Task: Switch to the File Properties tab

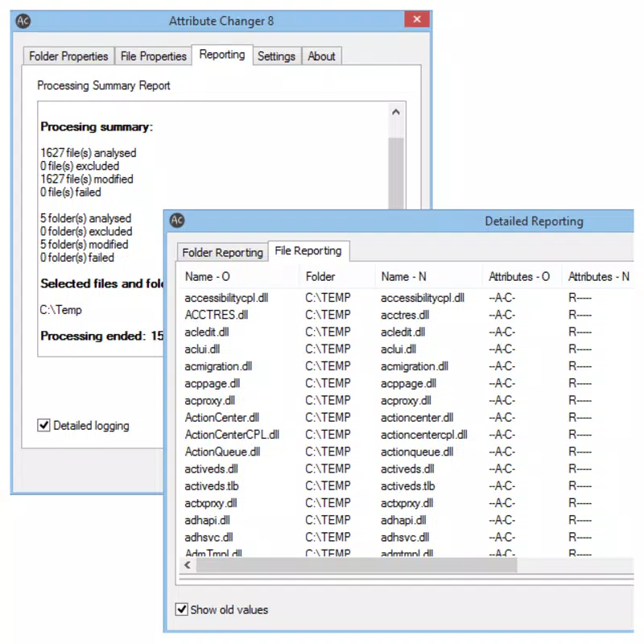Action: (153, 56)
